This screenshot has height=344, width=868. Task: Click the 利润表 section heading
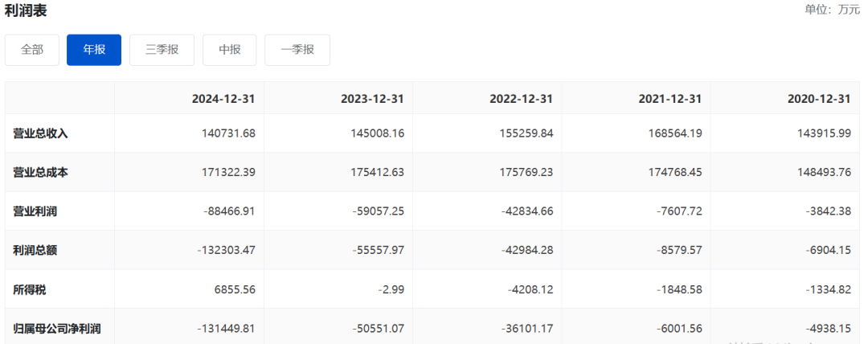pos(23,10)
